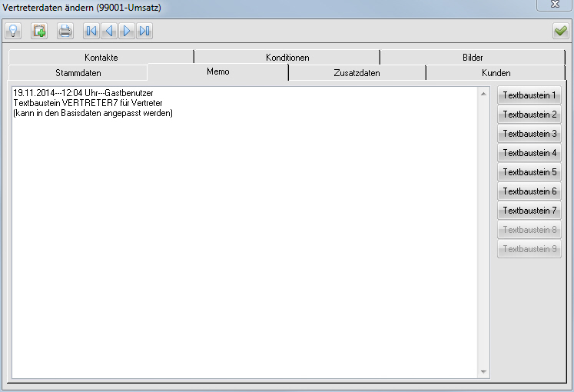Click the printer icon in toolbar
This screenshot has height=392, width=574.
(65, 31)
